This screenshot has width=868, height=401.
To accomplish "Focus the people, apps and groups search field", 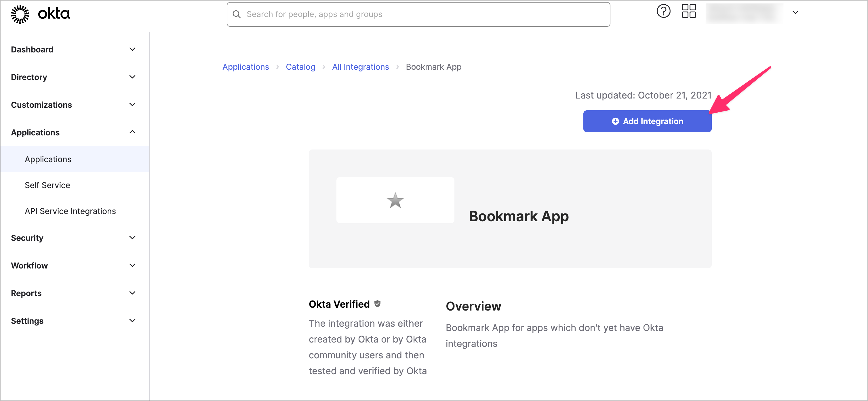I will tap(418, 14).
